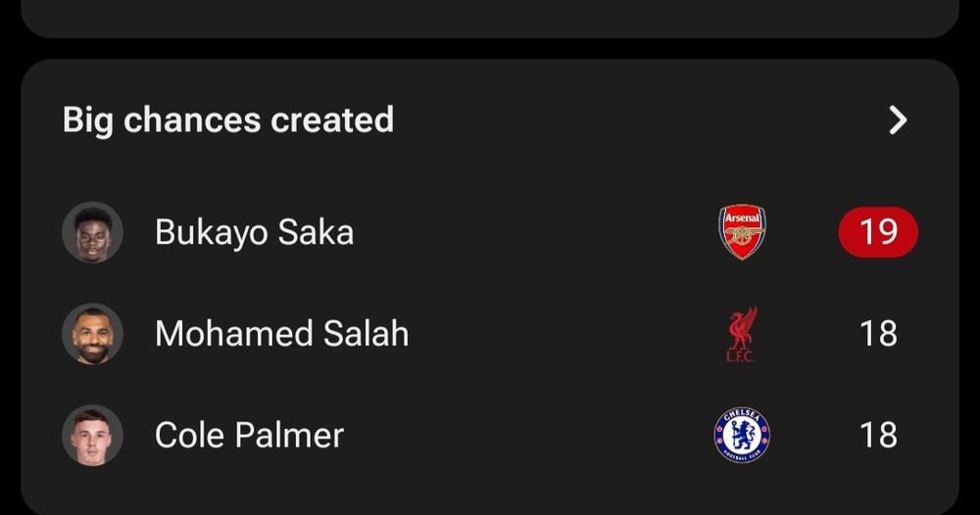Tap the Chelsea club crest
Screen dimensions: 980x515
(x=742, y=435)
